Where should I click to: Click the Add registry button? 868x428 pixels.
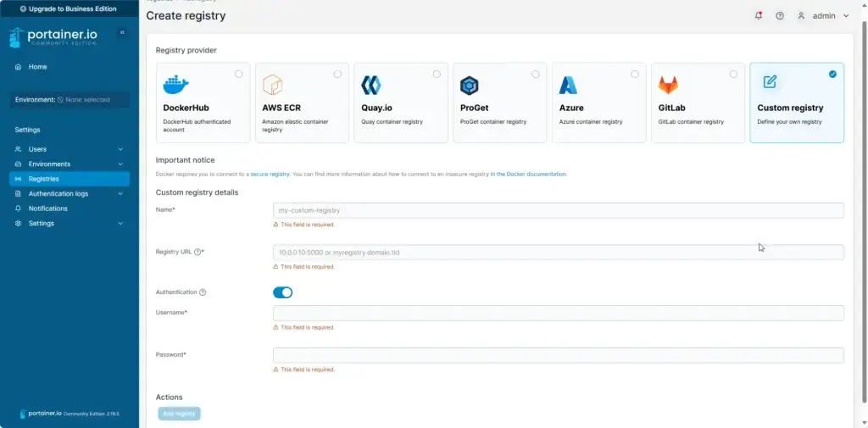179,414
